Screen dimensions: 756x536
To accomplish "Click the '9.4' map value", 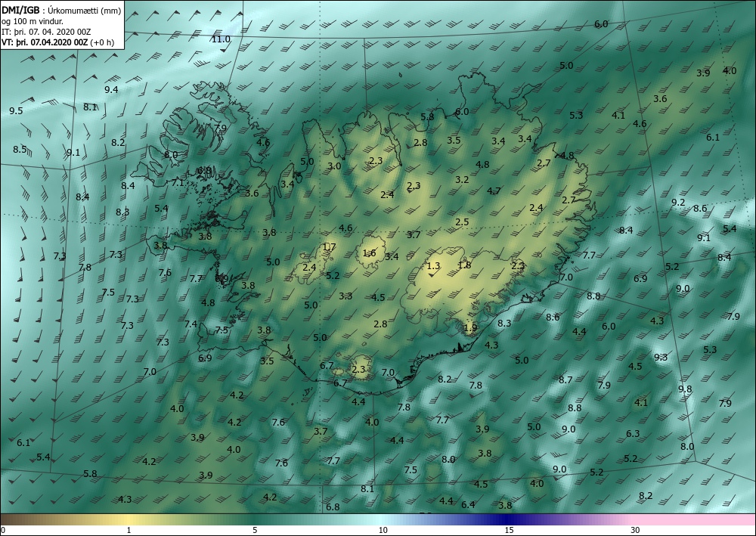I will point(111,89).
